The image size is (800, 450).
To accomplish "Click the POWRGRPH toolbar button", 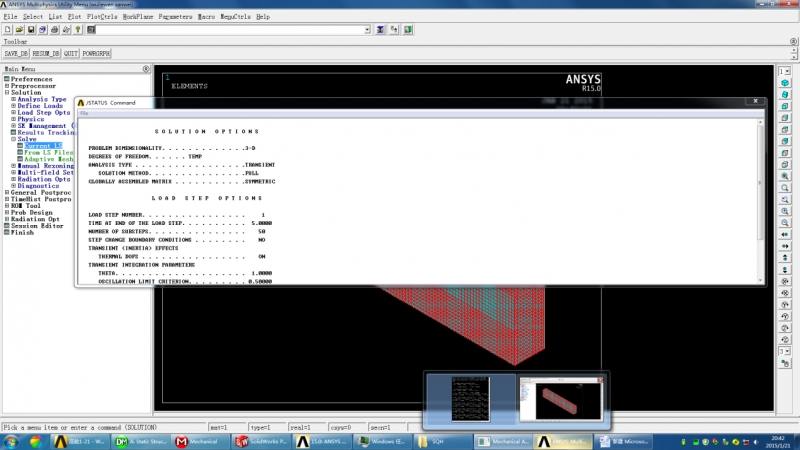I will coord(96,54).
